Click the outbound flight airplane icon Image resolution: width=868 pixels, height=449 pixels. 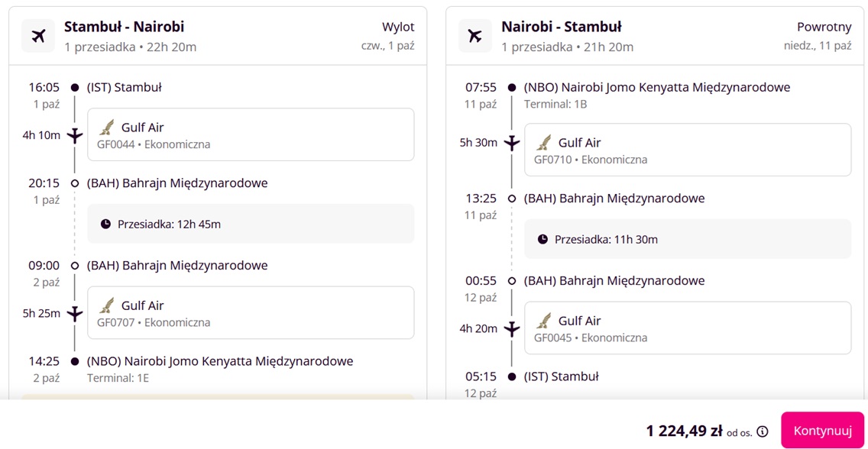(x=38, y=36)
